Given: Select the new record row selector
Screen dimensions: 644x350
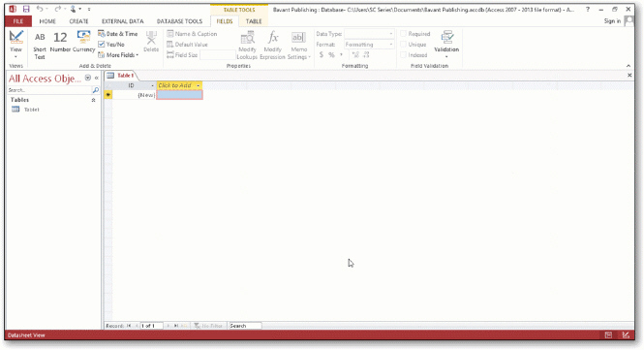Looking at the screenshot, I should tap(108, 95).
